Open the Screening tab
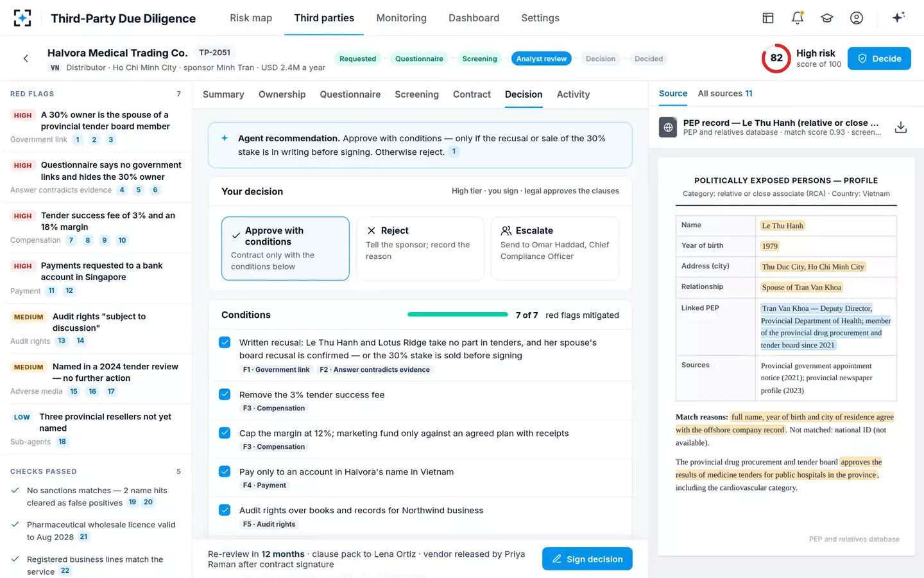Image resolution: width=924 pixels, height=578 pixels. pyautogui.click(x=417, y=94)
